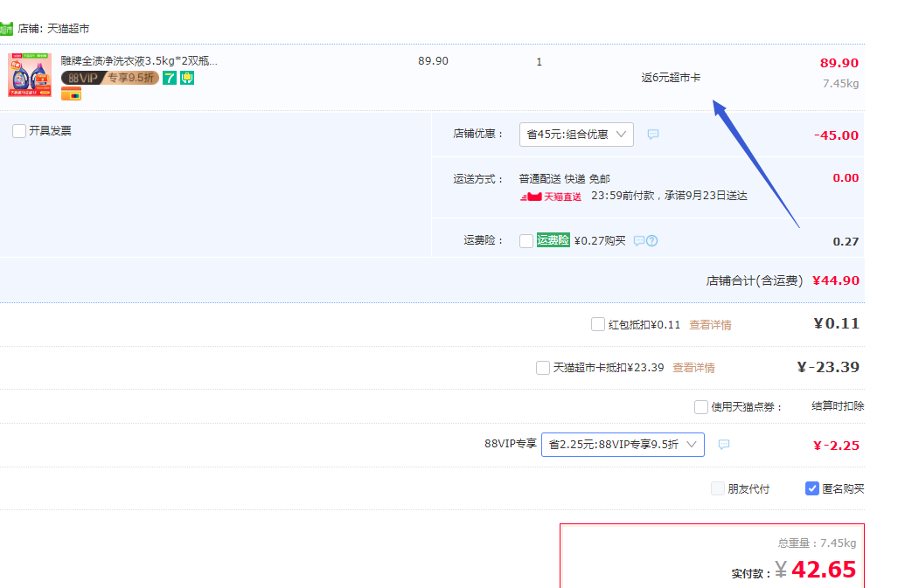
Task: Click the ¥-23.39 supermarket card amount
Action: [828, 367]
